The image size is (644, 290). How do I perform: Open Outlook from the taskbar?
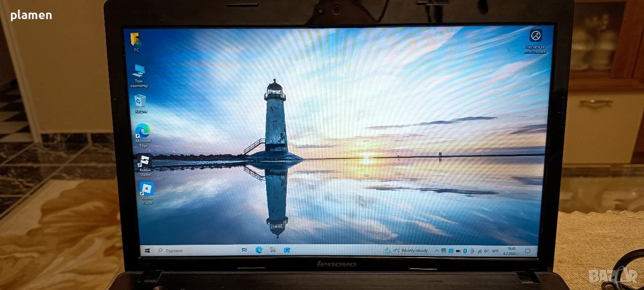click(x=286, y=250)
